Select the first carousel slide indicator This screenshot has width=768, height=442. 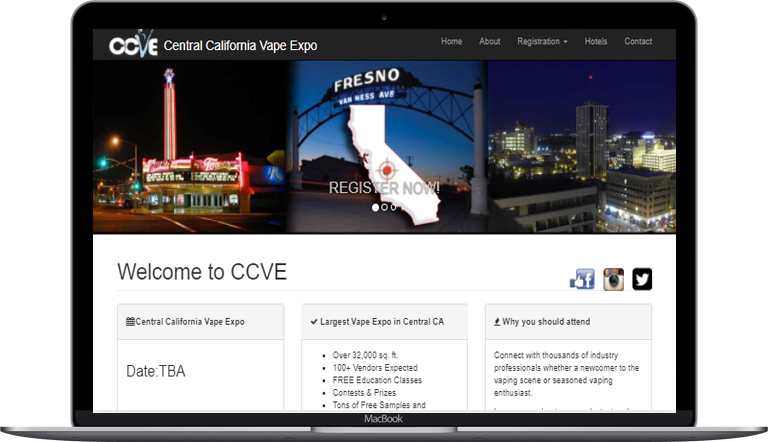point(375,207)
